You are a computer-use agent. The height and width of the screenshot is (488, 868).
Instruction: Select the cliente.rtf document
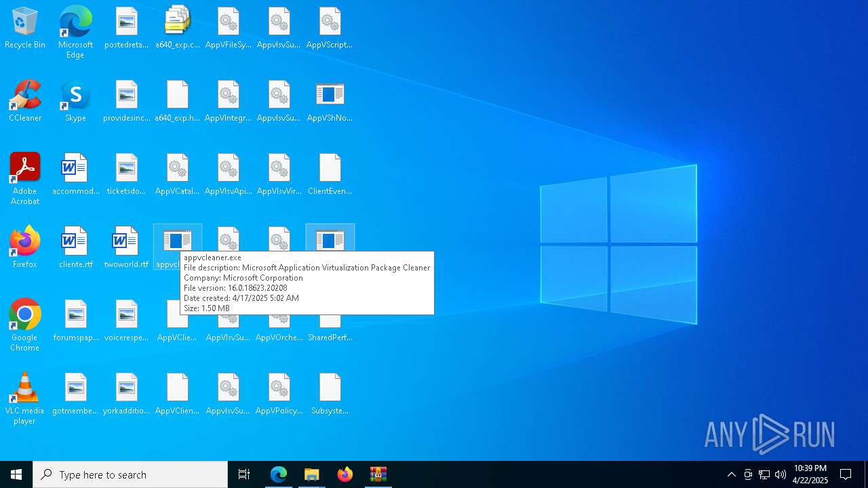75,248
